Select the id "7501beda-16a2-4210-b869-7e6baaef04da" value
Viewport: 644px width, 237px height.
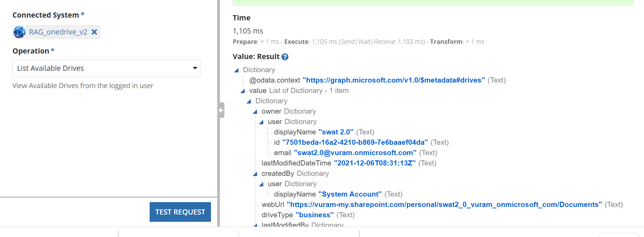pos(355,142)
